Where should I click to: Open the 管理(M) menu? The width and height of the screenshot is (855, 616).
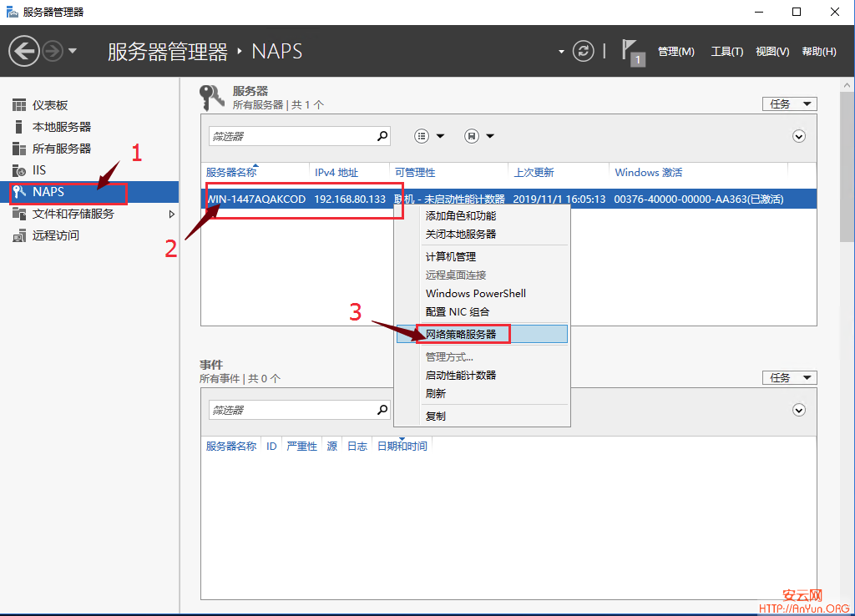click(x=675, y=52)
